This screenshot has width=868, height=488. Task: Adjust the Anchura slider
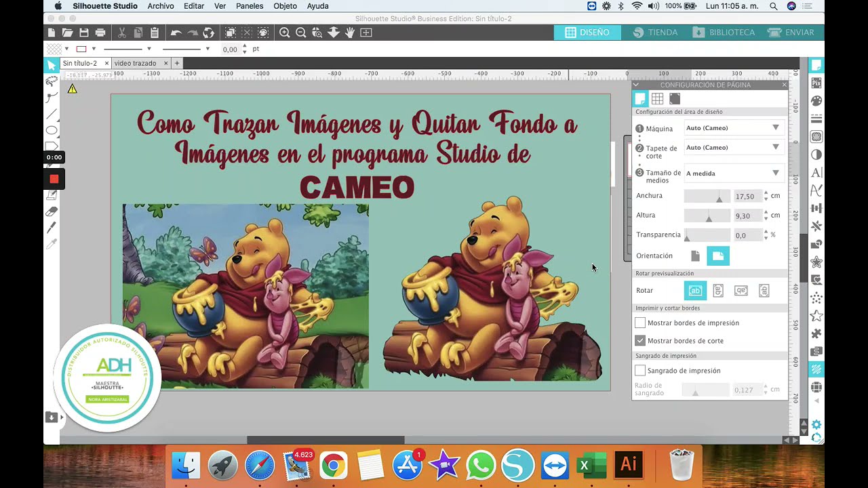[707, 196]
